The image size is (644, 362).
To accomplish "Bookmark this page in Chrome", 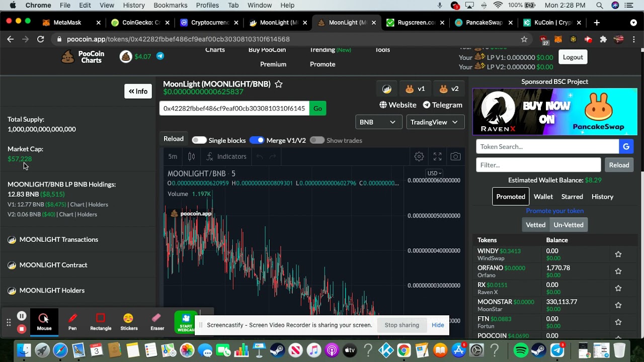I will (x=524, y=39).
